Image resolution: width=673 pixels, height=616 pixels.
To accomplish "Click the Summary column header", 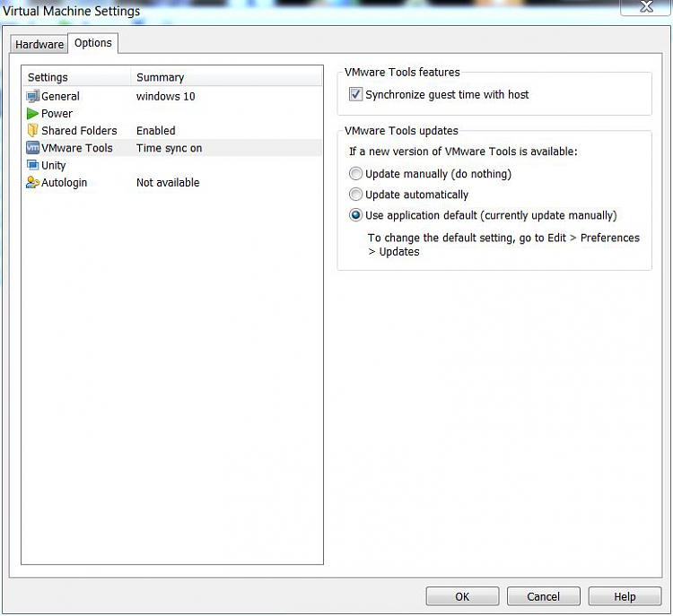I will 226,77.
